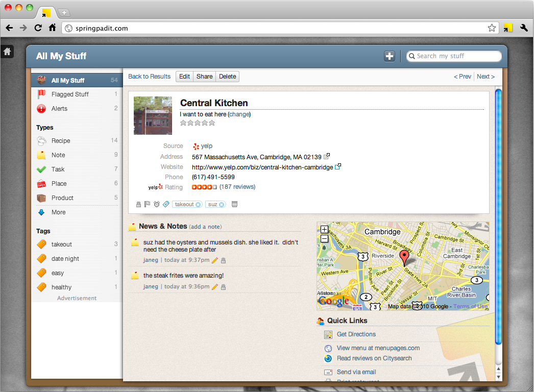Open View menu at menupages.com

pyautogui.click(x=378, y=348)
